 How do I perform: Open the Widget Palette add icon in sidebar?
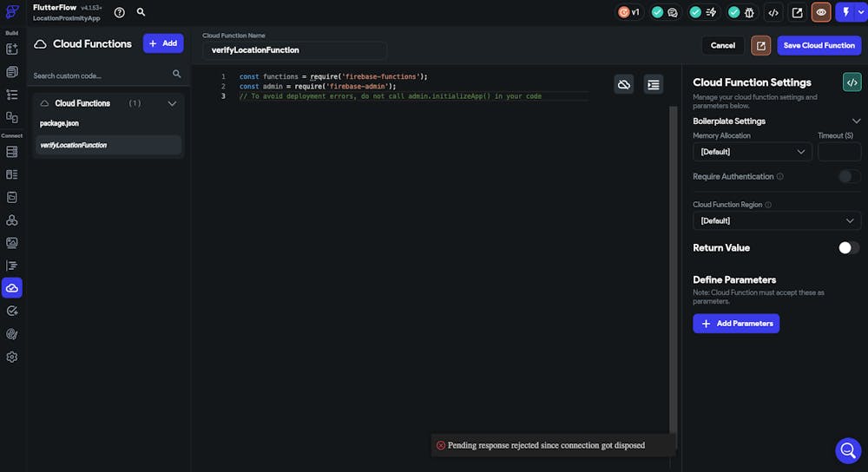[11, 49]
